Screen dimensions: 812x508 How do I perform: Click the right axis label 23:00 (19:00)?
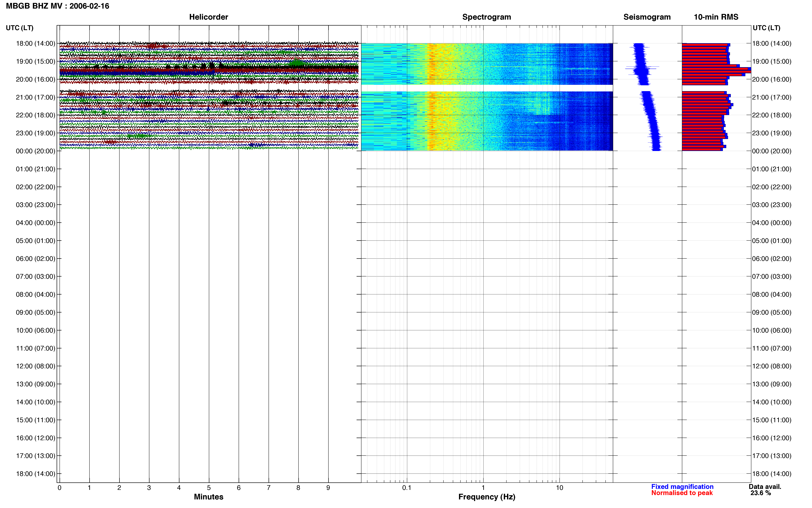coord(772,133)
